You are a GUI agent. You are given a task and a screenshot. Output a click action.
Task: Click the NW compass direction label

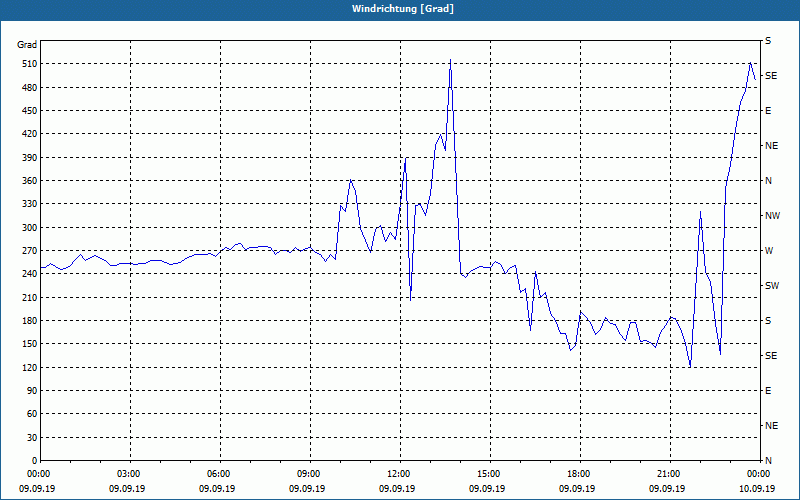pyautogui.click(x=772, y=216)
